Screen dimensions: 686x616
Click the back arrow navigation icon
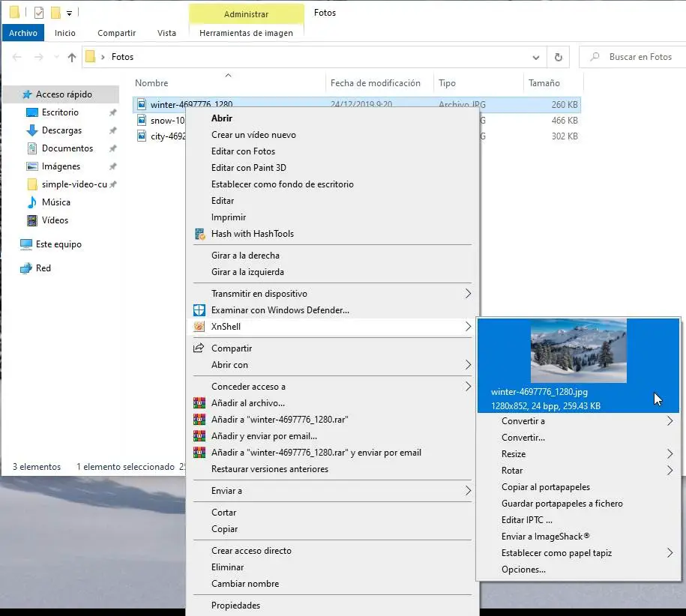[x=17, y=57]
